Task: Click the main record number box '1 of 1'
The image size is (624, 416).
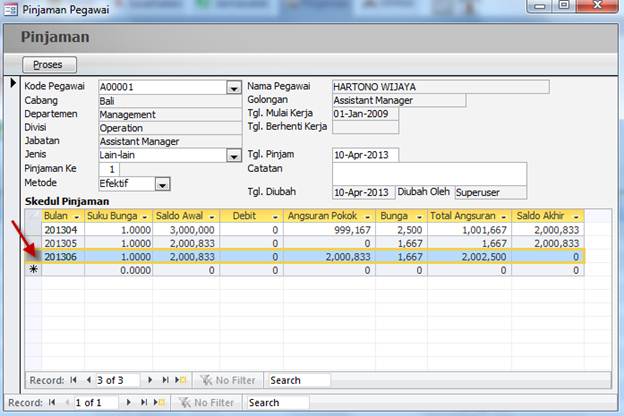Action: coord(96,402)
